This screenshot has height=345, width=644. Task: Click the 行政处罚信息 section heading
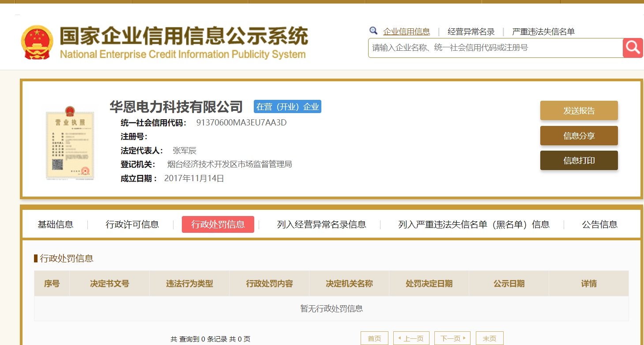pos(67,258)
